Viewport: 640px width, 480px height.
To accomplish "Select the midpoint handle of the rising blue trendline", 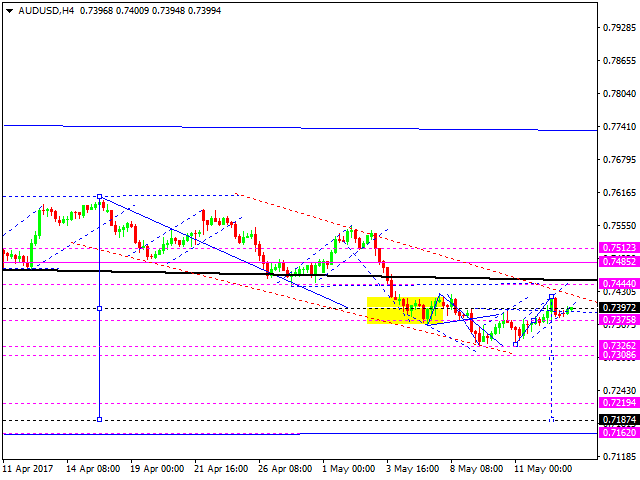I will [533, 320].
